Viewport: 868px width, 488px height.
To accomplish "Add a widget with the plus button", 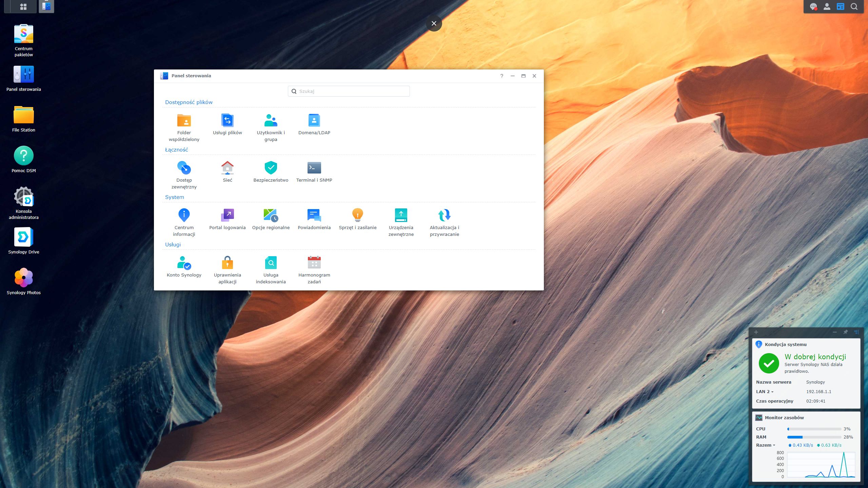I will (756, 332).
